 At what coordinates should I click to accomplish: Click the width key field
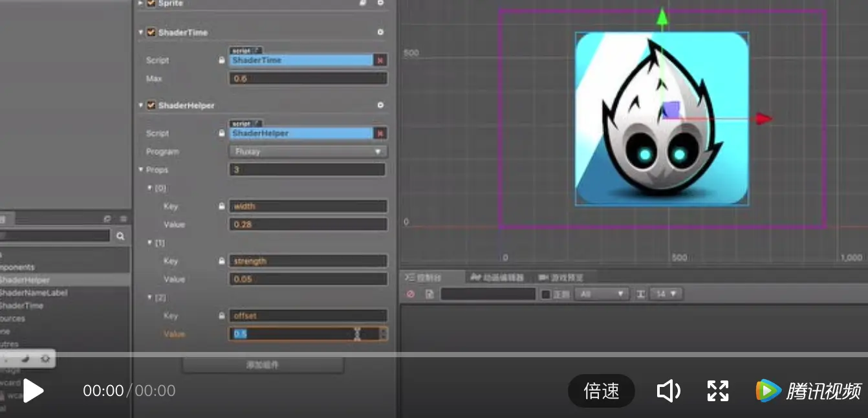coord(308,206)
